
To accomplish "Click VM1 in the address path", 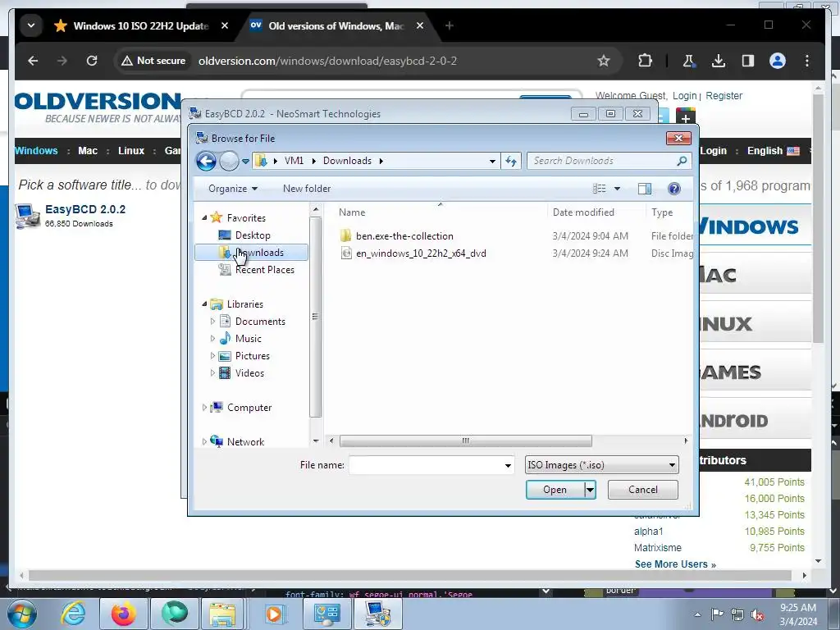I will (x=294, y=161).
